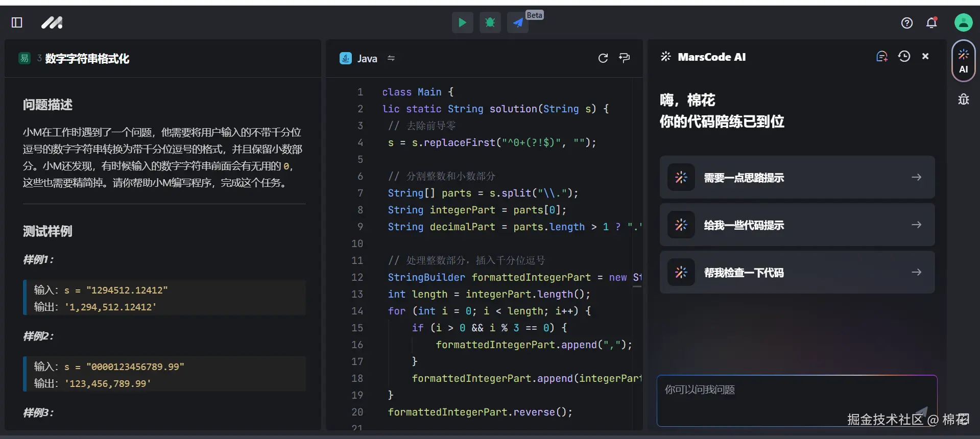Click sample input "1294512.12412"
Screen dimensions: 980x439
click(x=127, y=290)
